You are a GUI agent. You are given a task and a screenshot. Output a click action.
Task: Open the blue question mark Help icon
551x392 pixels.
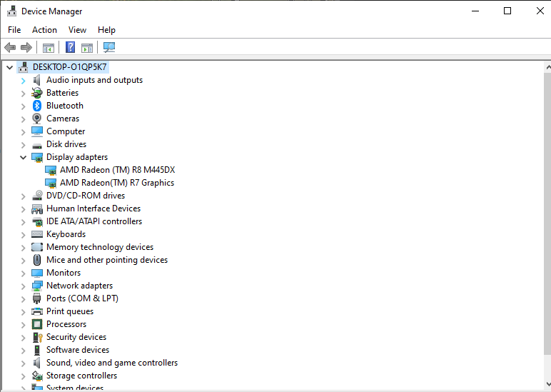click(x=70, y=47)
